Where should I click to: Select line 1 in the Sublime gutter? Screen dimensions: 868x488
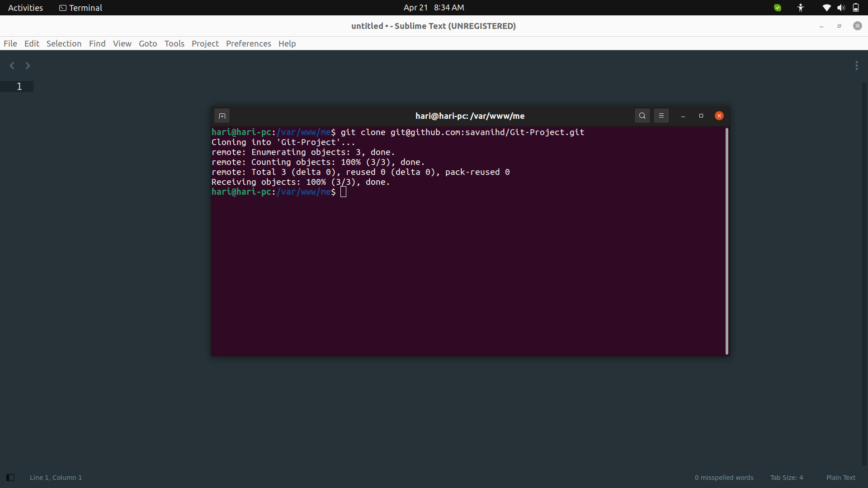click(19, 86)
